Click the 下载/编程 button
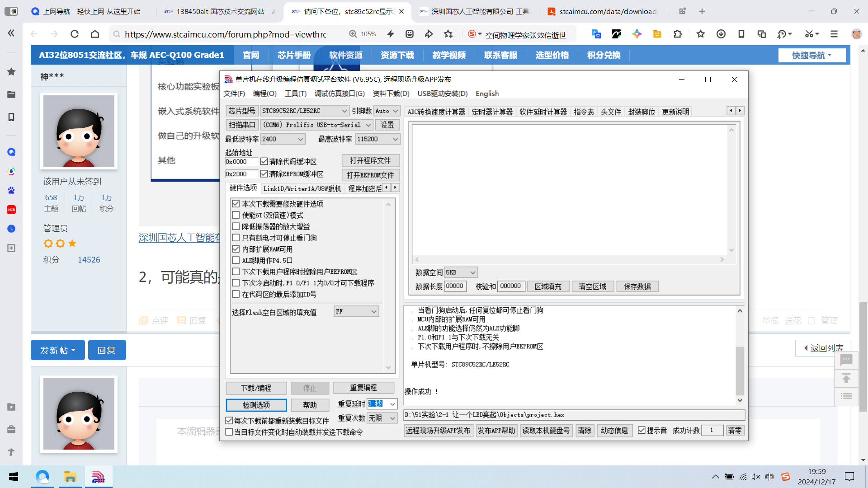868x488 pixels. [256, 388]
